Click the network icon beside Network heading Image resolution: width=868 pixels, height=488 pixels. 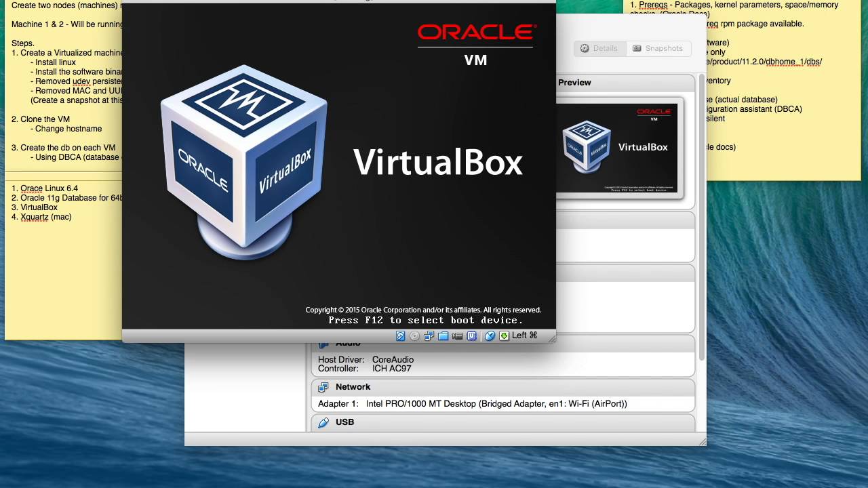tap(323, 387)
